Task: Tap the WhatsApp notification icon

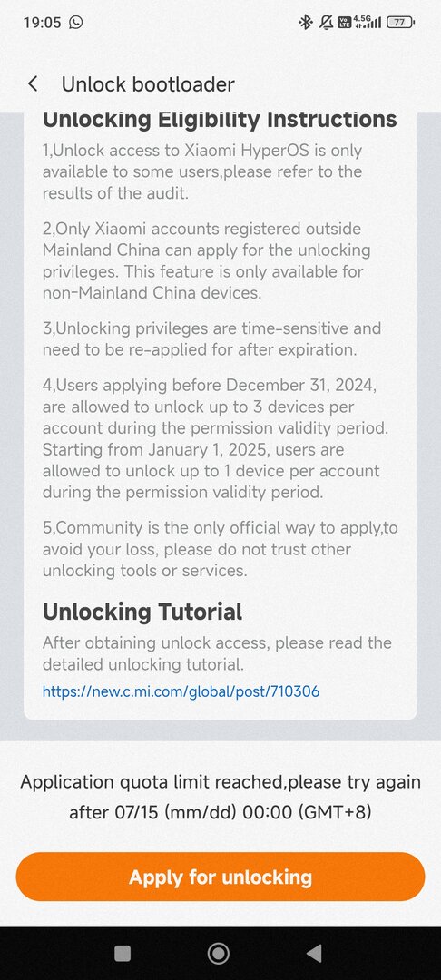Action: [75, 23]
